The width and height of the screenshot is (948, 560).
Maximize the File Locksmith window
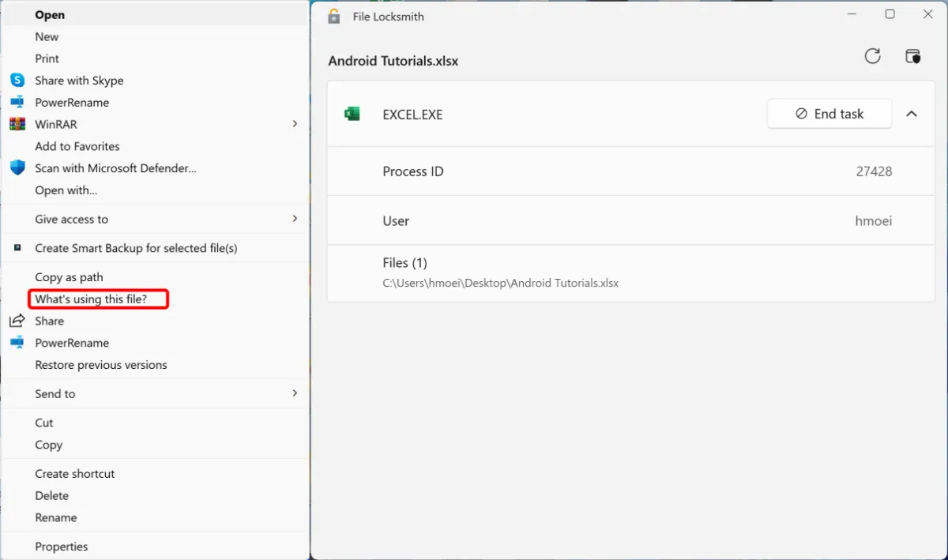point(890,14)
